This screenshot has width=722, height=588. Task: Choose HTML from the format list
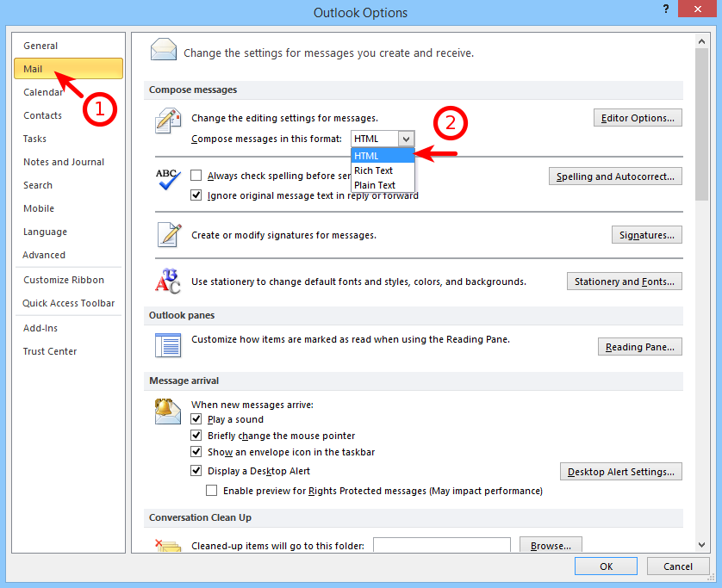(x=383, y=156)
